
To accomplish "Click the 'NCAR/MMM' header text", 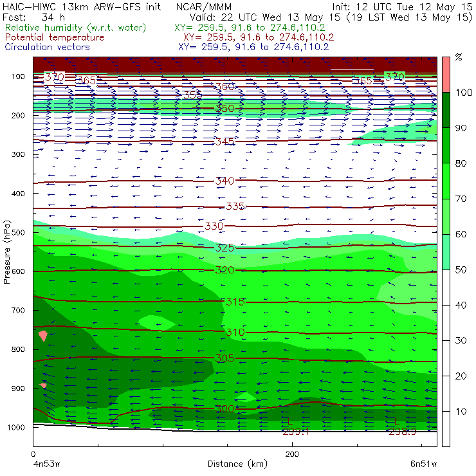I will (x=204, y=7).
